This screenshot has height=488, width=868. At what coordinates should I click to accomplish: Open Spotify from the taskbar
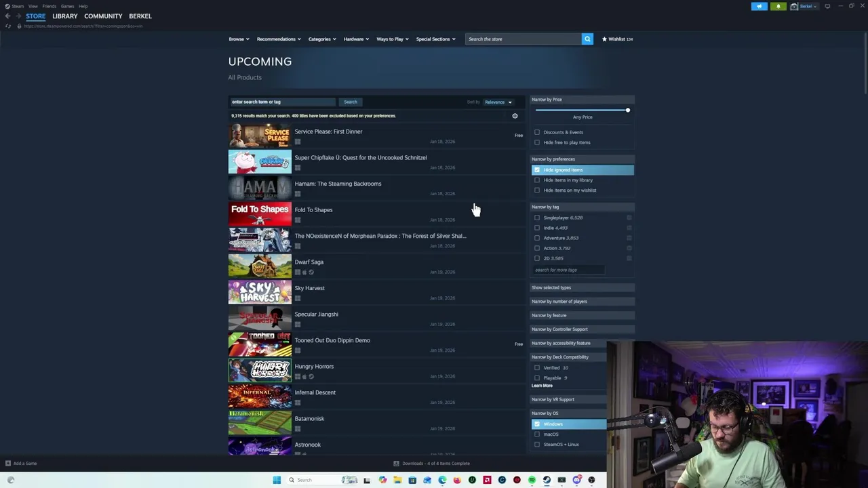(532, 480)
